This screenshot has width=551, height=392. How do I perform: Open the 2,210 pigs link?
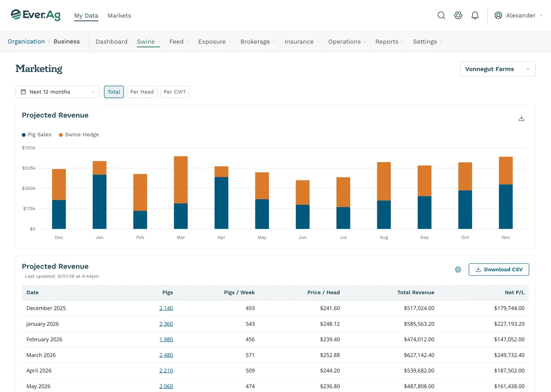click(166, 371)
